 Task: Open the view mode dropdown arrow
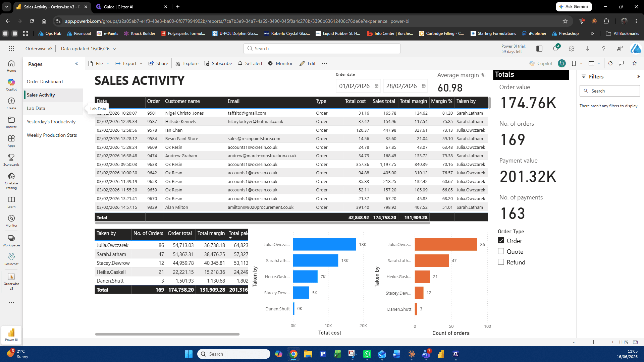click(x=599, y=63)
